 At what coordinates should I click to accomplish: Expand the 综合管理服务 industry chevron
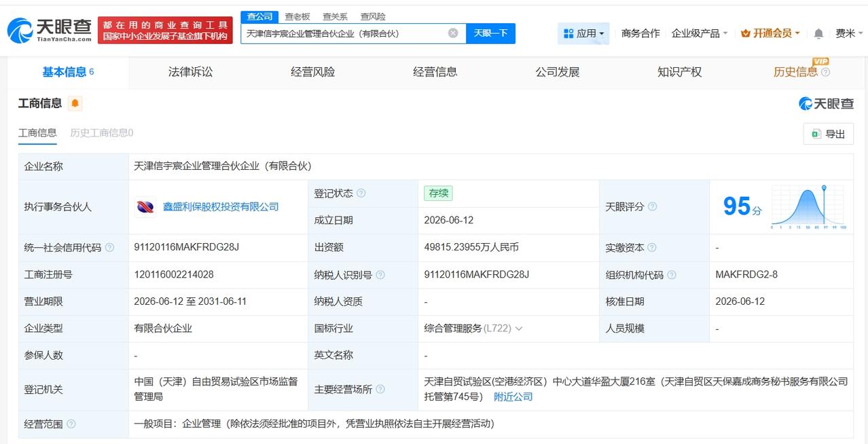pyautogui.click(x=519, y=329)
